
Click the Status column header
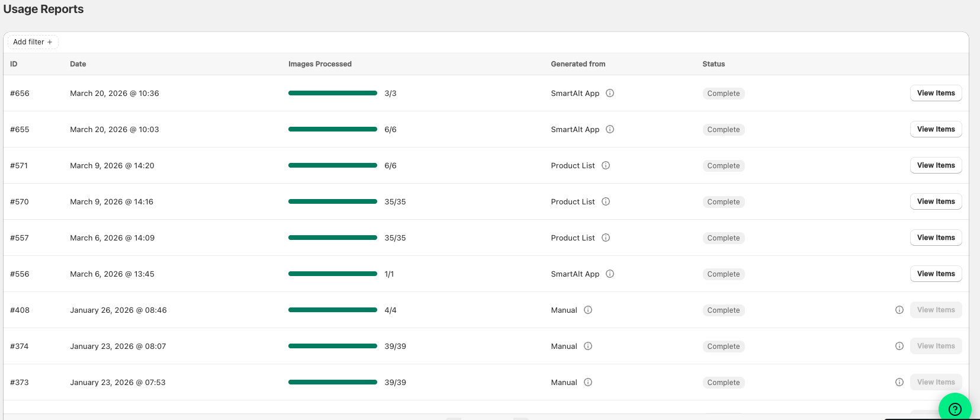pos(714,64)
